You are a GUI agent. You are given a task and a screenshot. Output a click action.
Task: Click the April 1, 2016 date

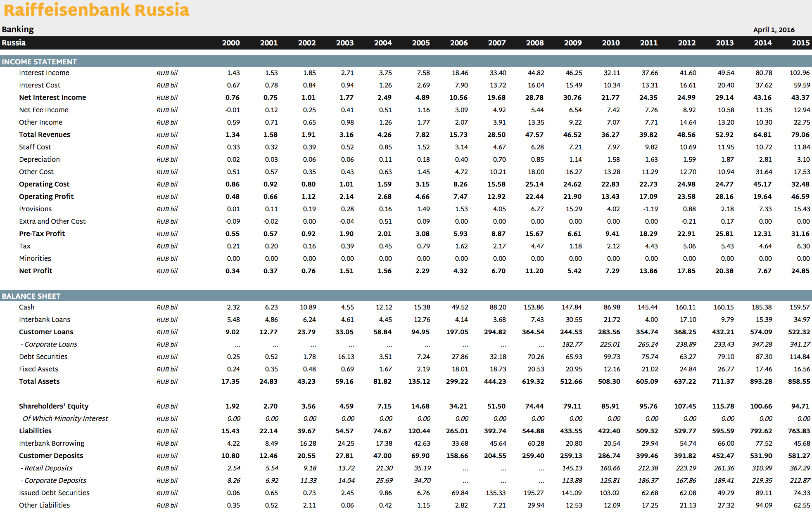coord(774,30)
